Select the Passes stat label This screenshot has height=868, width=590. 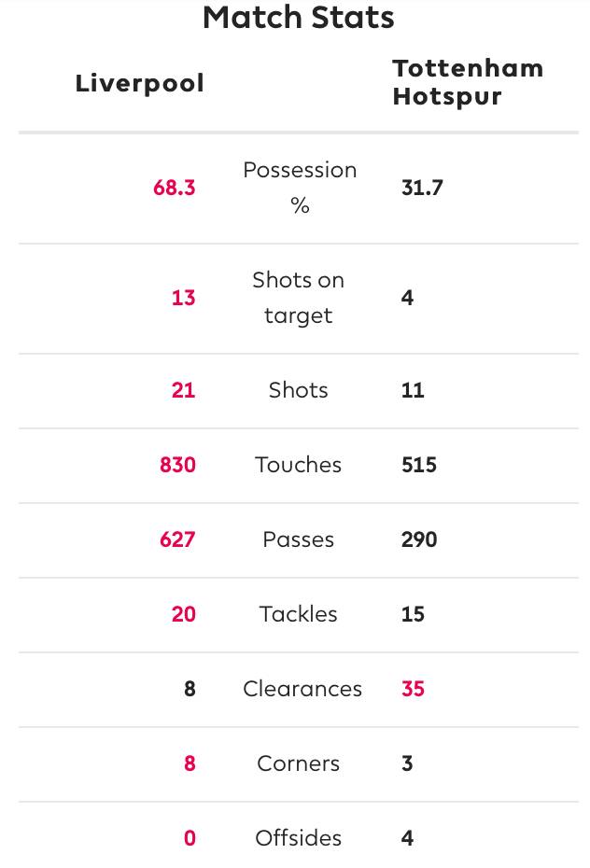point(299,539)
